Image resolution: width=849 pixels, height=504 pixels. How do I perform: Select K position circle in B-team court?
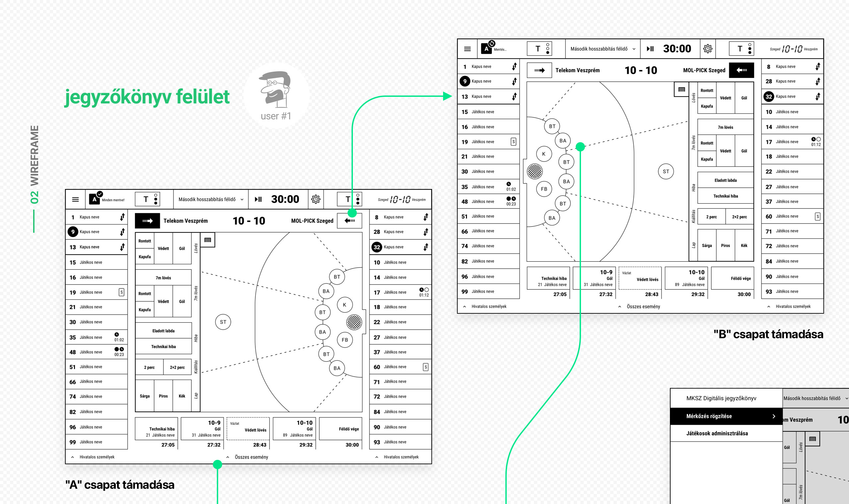[x=544, y=154]
